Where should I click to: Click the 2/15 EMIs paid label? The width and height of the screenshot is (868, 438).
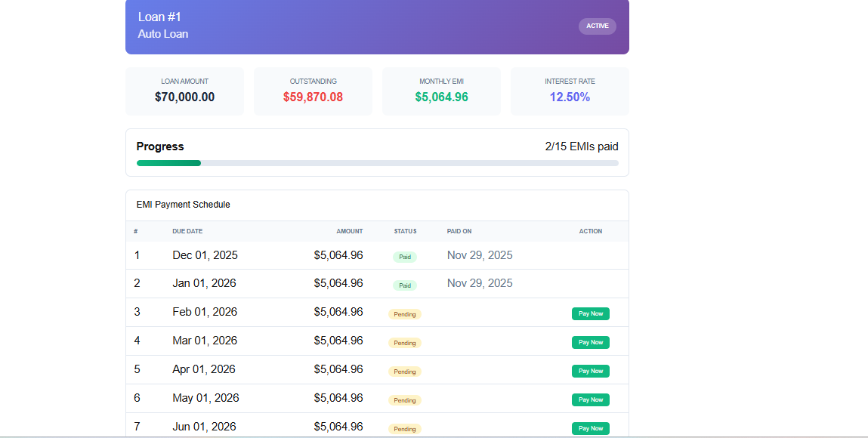[580, 147]
